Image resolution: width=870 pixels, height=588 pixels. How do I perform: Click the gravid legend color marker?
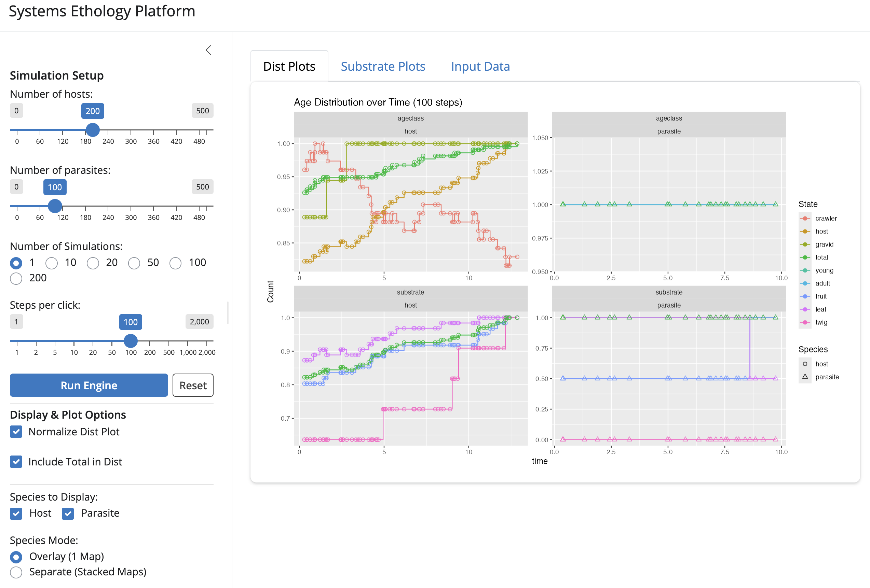pos(805,244)
